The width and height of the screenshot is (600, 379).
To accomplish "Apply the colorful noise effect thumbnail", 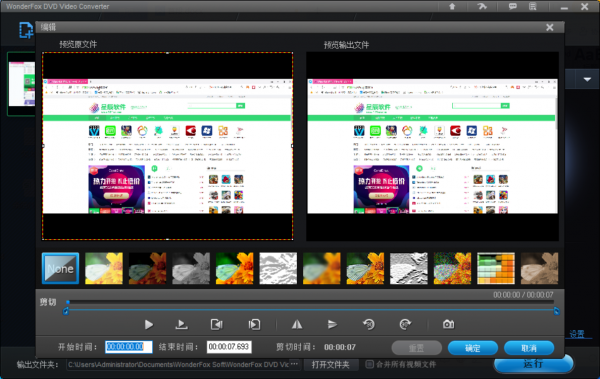I will coord(452,268).
